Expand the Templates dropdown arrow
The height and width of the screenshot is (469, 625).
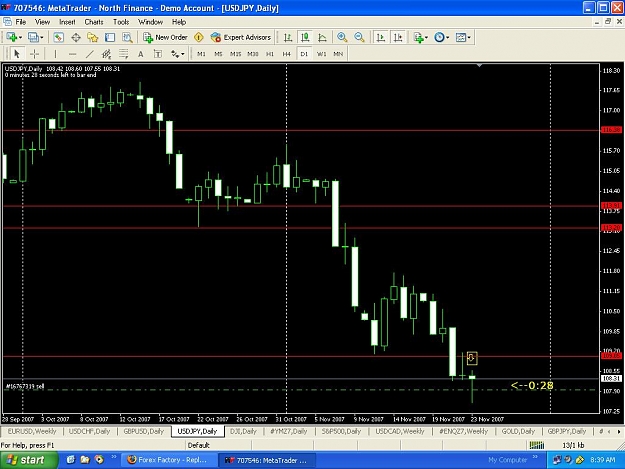click(469, 37)
